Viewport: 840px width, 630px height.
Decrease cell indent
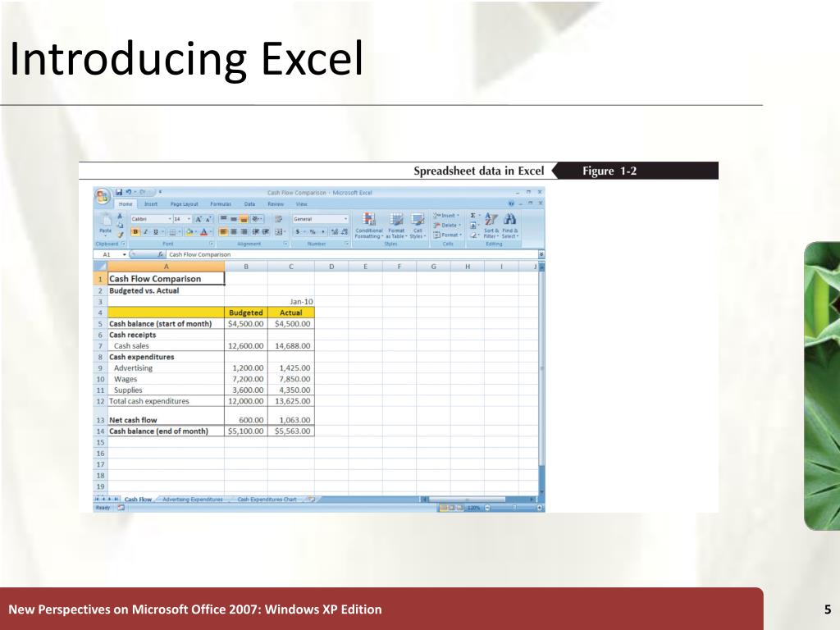pyautogui.click(x=256, y=232)
